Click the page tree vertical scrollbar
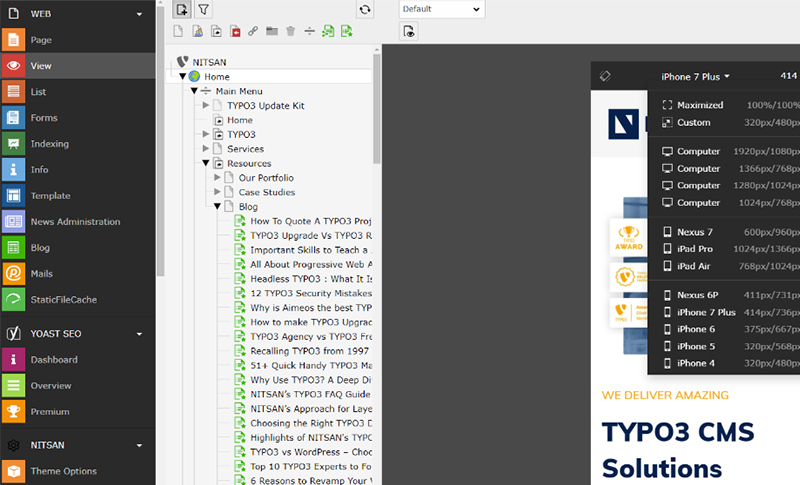This screenshot has height=485, width=800. click(x=377, y=108)
